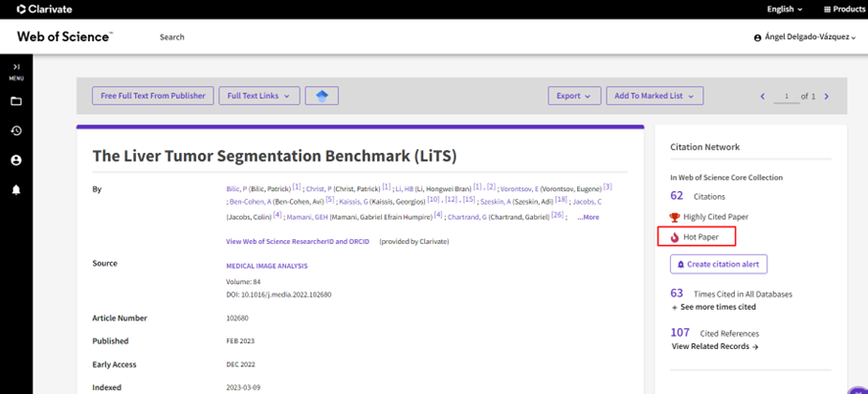Open author link Ben-Cohen, A
This screenshot has width=868, height=394.
(x=250, y=203)
